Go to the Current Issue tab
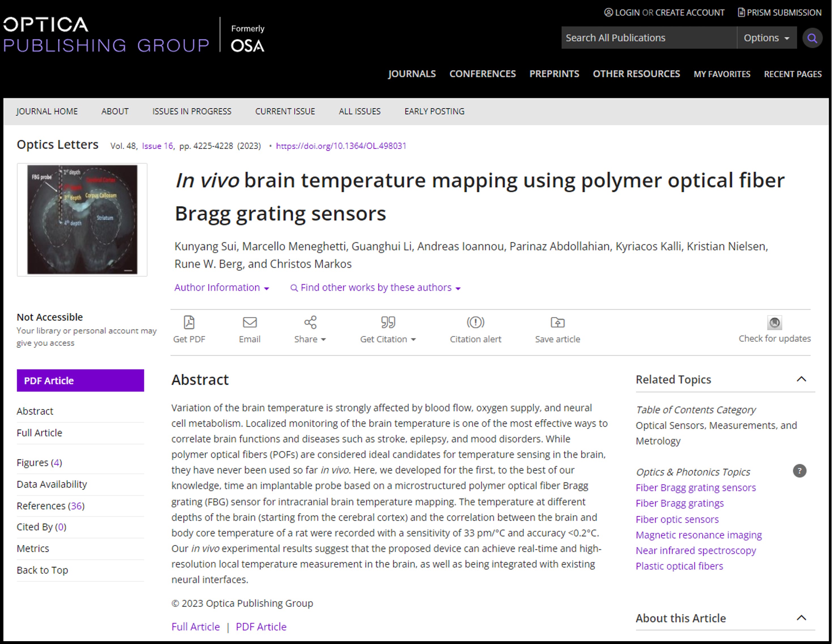833x644 pixels. click(x=285, y=111)
